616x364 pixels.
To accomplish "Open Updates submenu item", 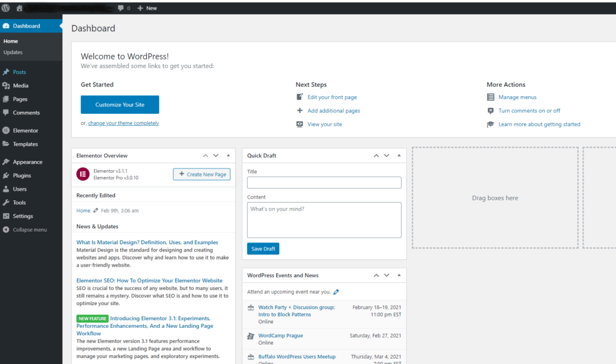I will tap(13, 52).
